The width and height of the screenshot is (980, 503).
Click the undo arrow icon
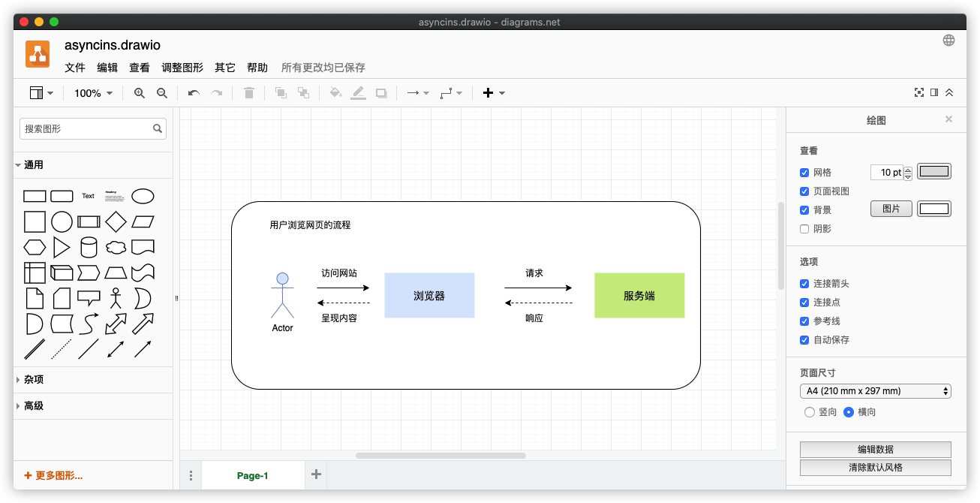tap(194, 93)
